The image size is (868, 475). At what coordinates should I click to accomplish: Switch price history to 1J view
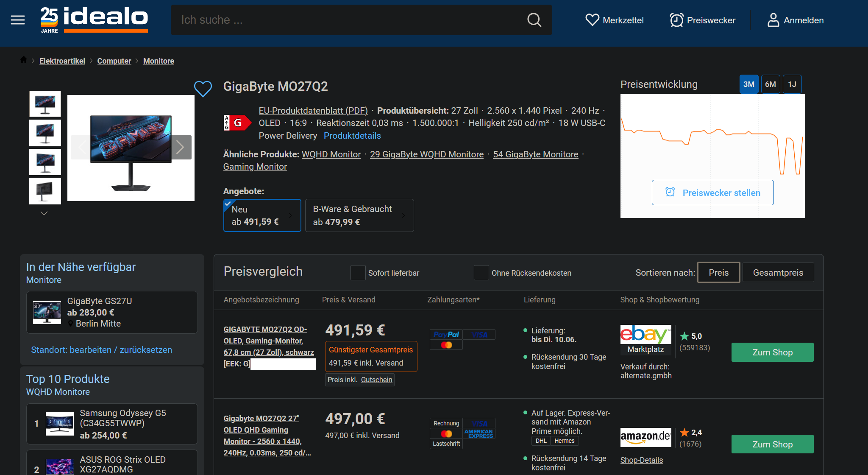coord(792,84)
